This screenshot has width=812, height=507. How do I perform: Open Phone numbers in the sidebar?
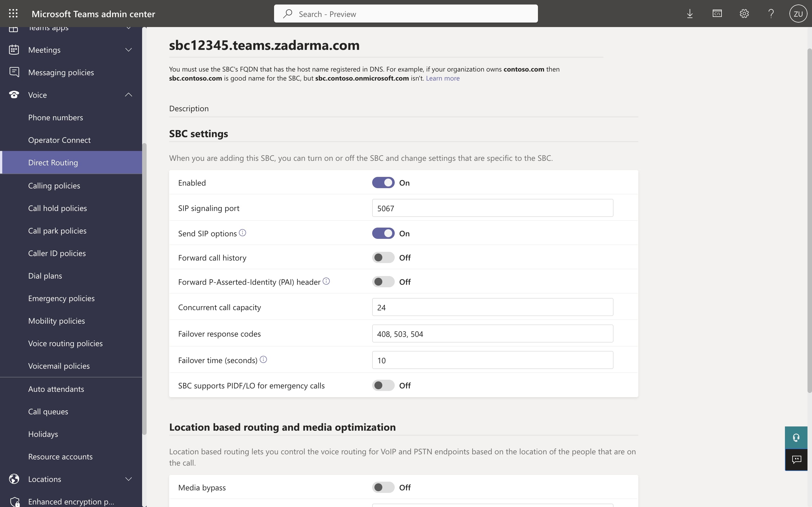[55, 117]
